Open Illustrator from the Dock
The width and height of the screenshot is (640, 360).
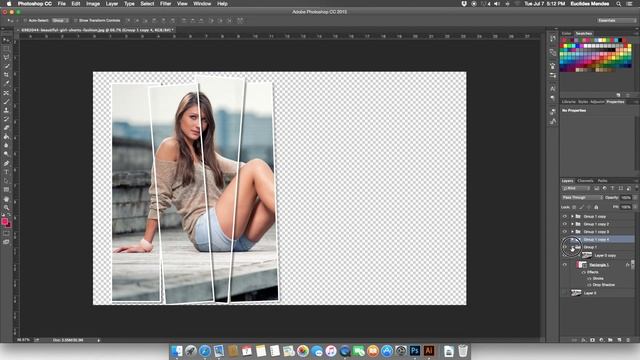point(429,351)
